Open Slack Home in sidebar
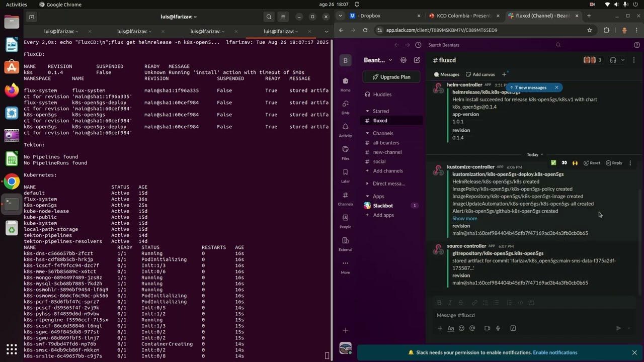 [x=345, y=84]
